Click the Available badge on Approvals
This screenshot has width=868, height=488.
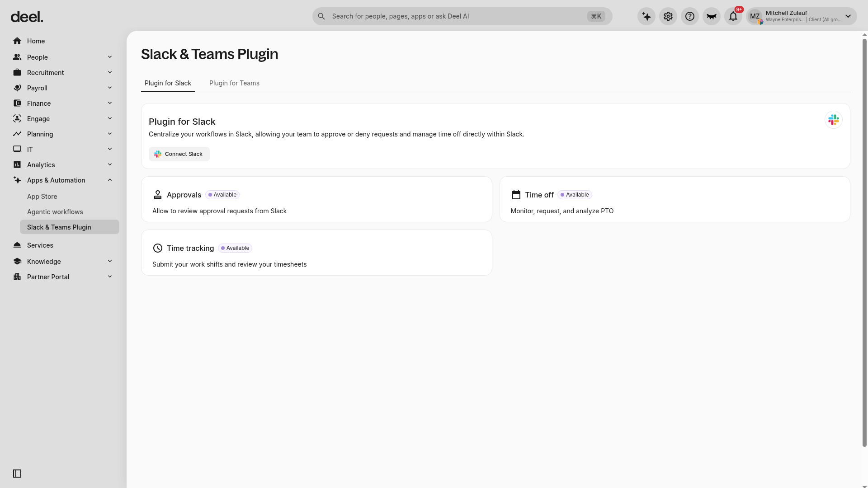pos(222,195)
